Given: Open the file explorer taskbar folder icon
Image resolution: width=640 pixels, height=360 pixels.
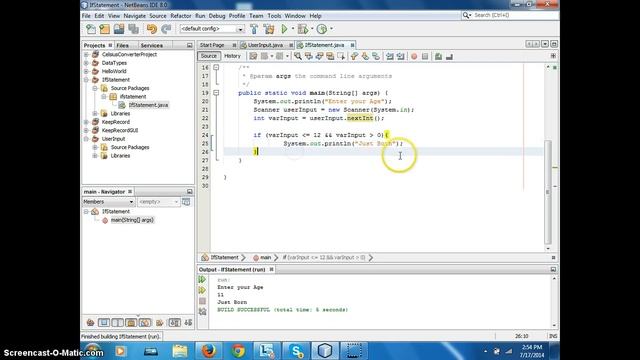Looking at the screenshot, I should (x=180, y=351).
